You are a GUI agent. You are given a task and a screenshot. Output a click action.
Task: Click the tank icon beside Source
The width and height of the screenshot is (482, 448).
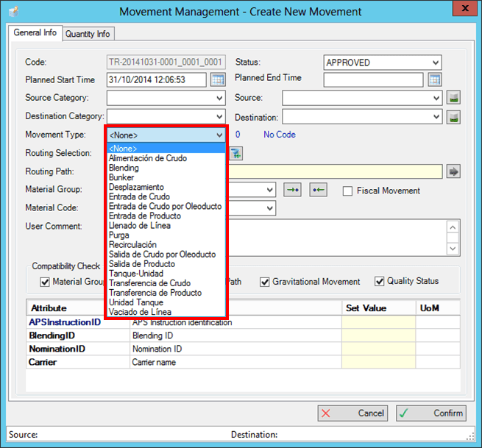click(x=454, y=98)
